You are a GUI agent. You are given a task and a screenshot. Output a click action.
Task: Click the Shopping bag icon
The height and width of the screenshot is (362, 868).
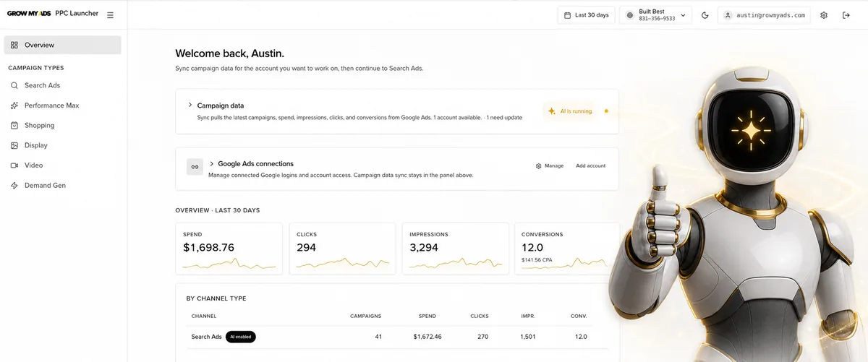click(14, 125)
